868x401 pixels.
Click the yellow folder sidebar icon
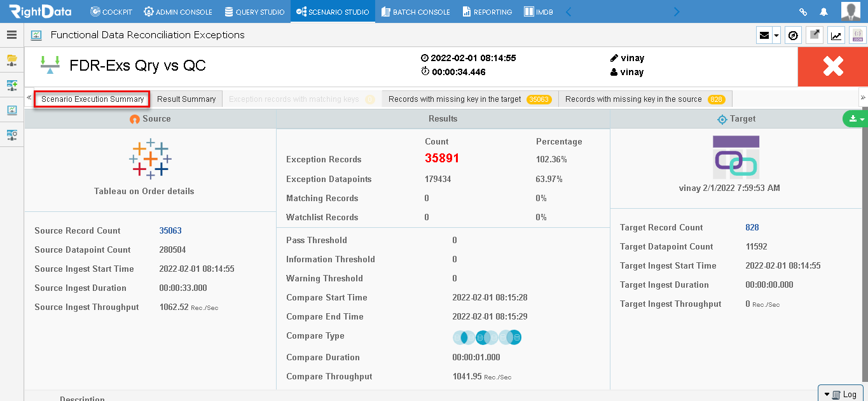(11, 60)
